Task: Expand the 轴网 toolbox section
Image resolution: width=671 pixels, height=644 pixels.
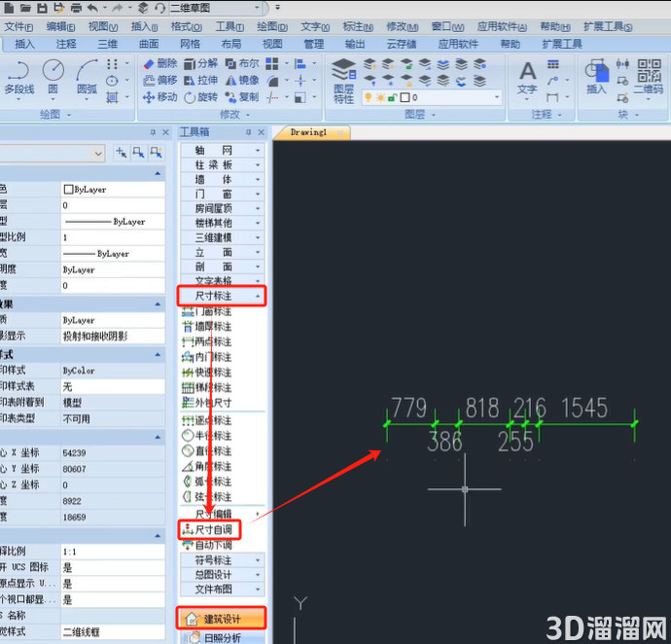Action: click(223, 150)
